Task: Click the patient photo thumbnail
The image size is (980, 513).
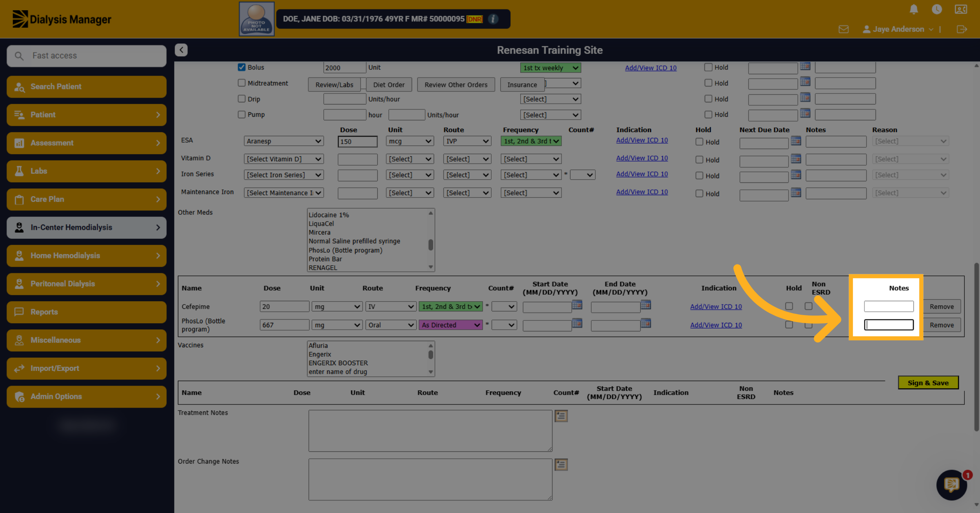Action: [x=256, y=19]
